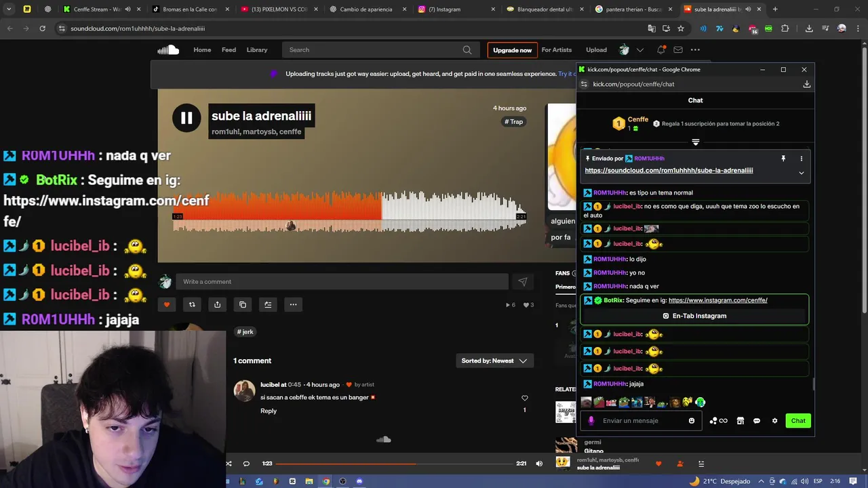Open Chrome tab search dropdown
868x488 pixels.
9,9
